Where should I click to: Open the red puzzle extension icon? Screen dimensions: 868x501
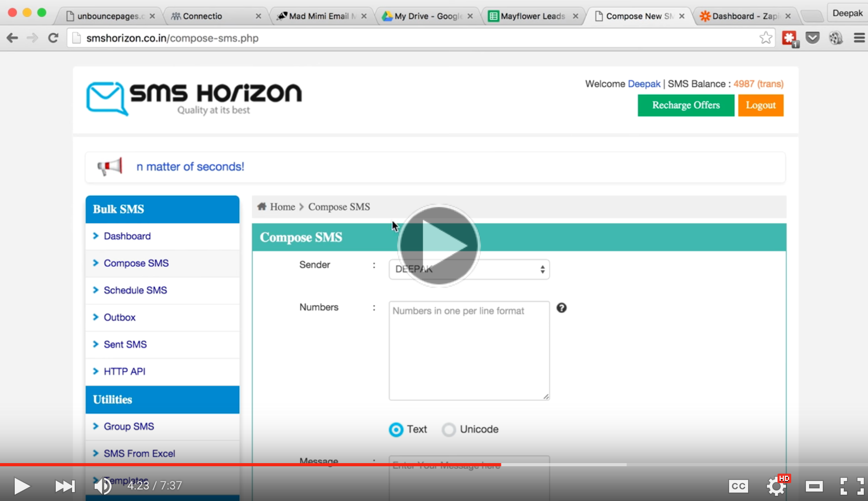pyautogui.click(x=790, y=38)
